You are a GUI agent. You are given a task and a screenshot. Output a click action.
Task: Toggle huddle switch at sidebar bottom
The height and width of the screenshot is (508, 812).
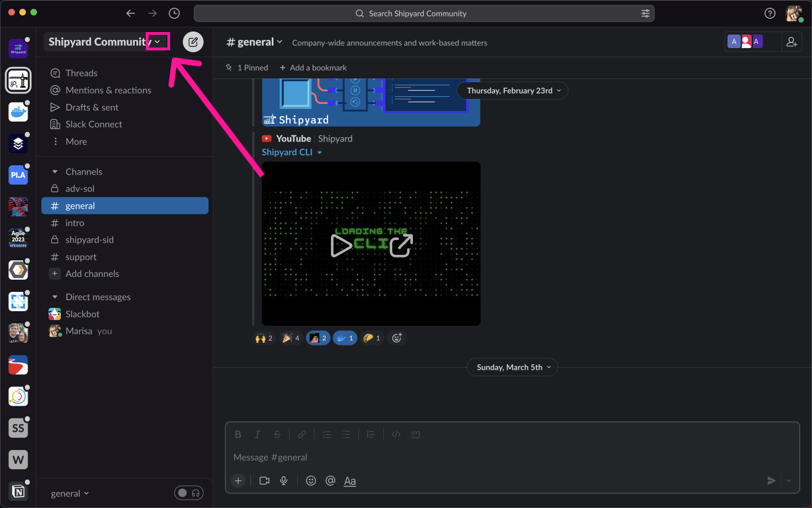189,493
